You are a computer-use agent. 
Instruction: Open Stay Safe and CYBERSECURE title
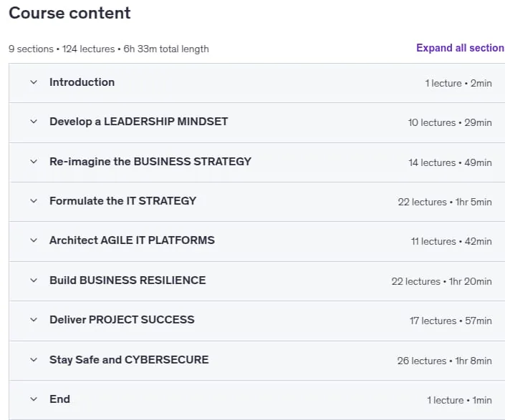129,360
